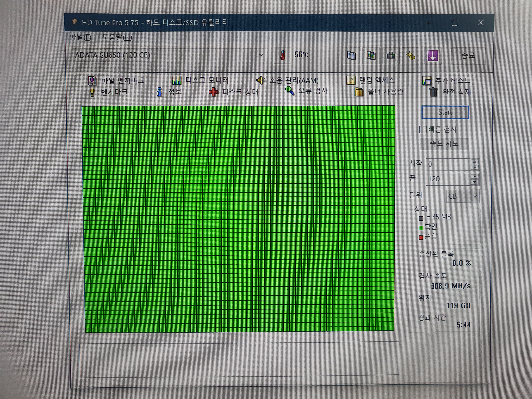Click the 끝 value input field
The image size is (532, 399).
pos(448,179)
